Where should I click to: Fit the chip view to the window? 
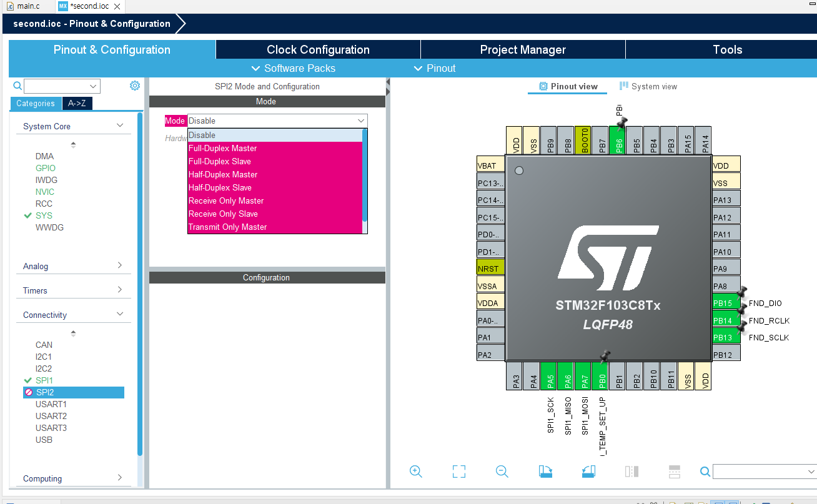pyautogui.click(x=459, y=472)
